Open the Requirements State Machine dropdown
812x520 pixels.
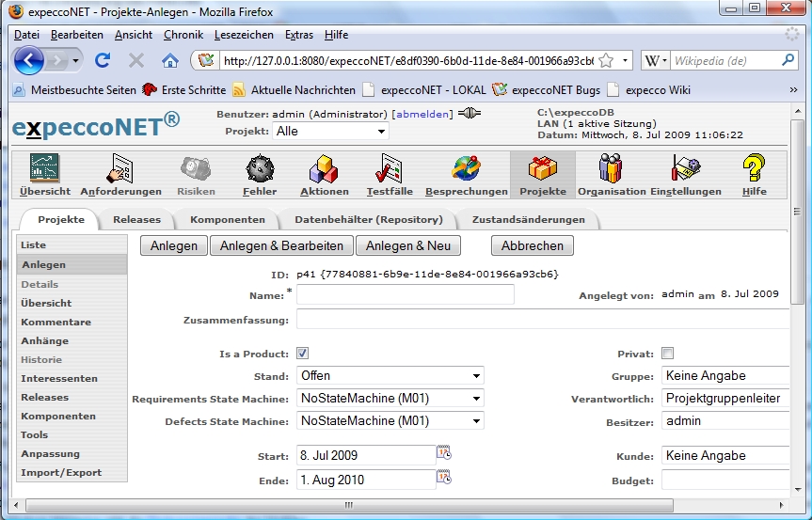pos(390,398)
